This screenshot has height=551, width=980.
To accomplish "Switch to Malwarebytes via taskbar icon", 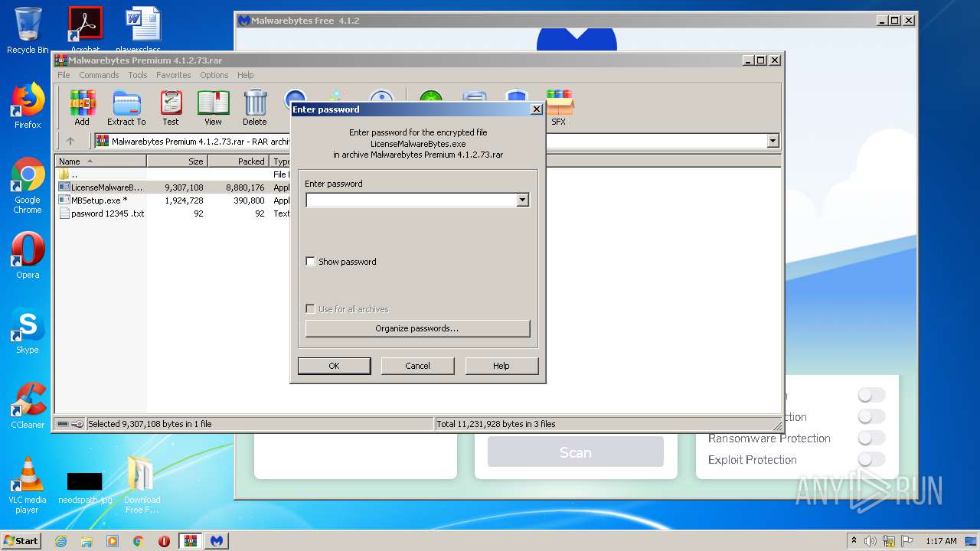I will pos(217,540).
